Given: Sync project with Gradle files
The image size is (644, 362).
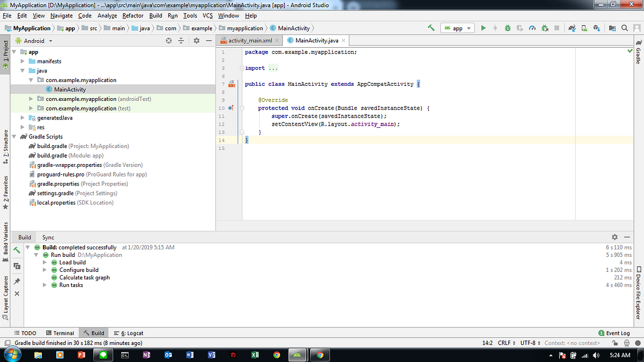Looking at the screenshot, I should 572,28.
